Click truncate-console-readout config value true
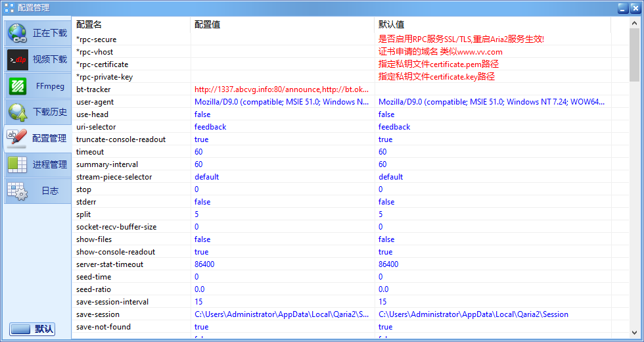This screenshot has width=644, height=342. (202, 139)
